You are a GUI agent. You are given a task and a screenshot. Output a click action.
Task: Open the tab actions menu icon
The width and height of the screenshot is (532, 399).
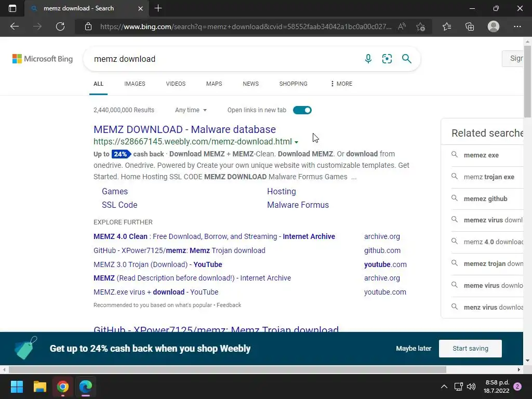click(12, 8)
